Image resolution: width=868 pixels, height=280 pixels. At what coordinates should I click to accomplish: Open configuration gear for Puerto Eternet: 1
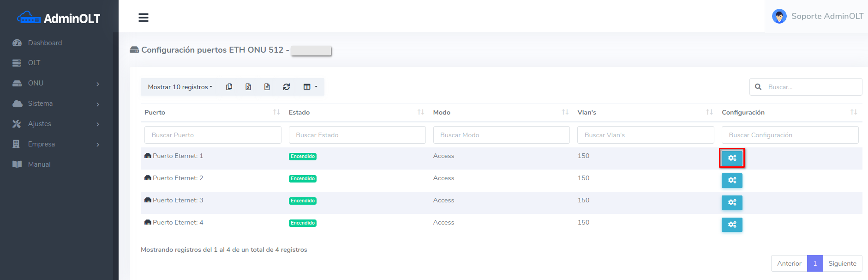[x=732, y=158]
